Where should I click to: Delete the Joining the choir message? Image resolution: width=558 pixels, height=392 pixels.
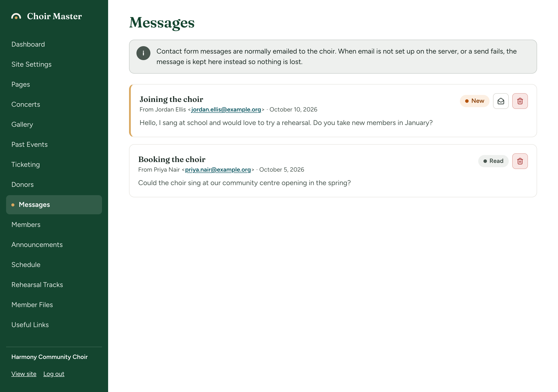(x=520, y=101)
